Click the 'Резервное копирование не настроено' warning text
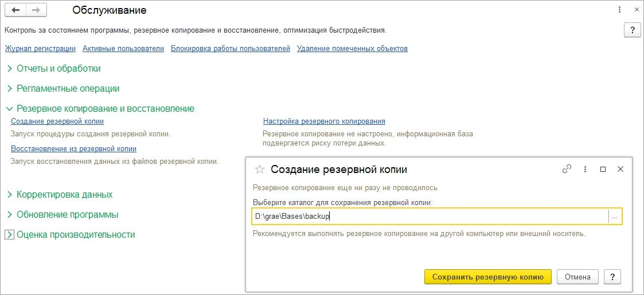The width and height of the screenshot is (644, 295). pyautogui.click(x=368, y=138)
